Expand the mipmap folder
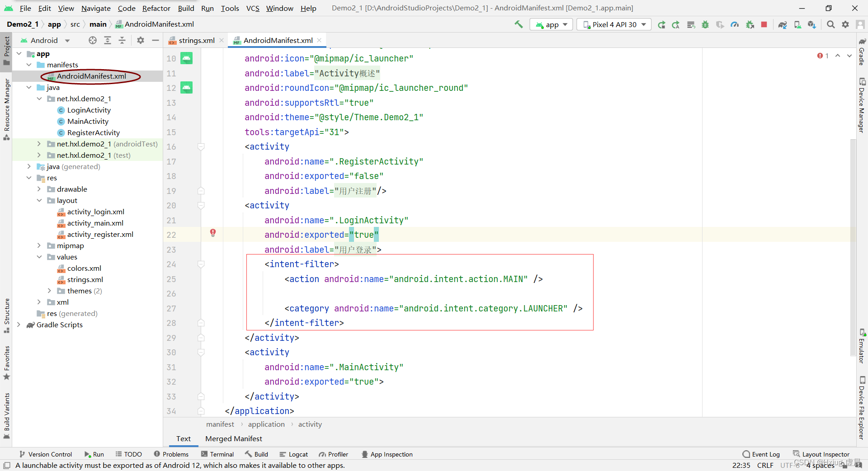Image resolution: width=868 pixels, height=471 pixels. pos(39,245)
